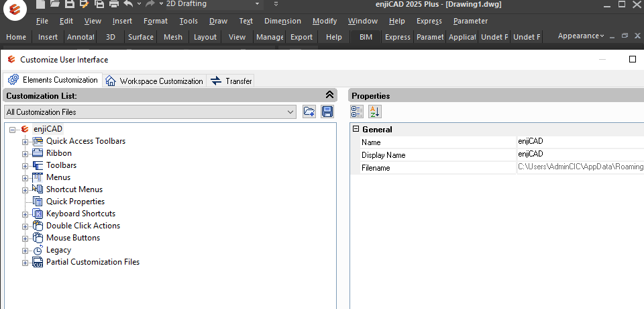The image size is (644, 309).
Task: Expand the Toolbars tree node
Action: (x=25, y=166)
